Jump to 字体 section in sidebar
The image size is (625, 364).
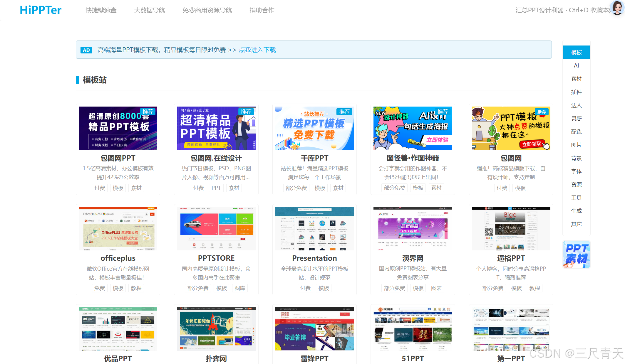576,171
